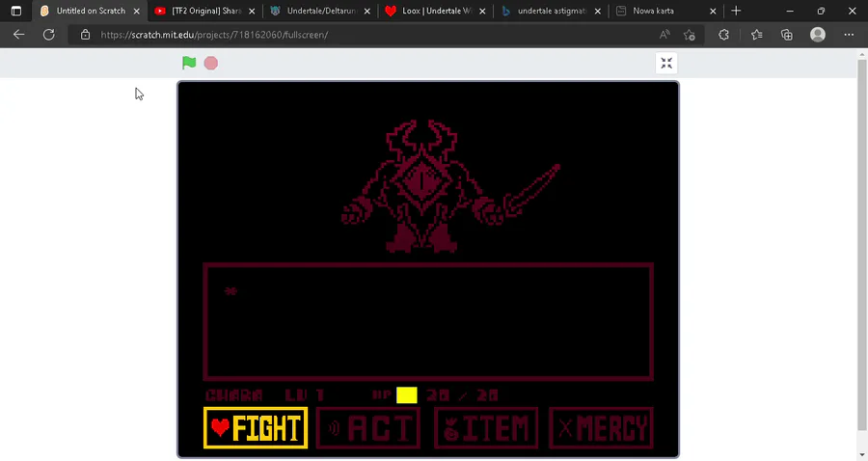Viewport: 868px width, 461px height.
Task: Open Read aloud icon in address bar
Action: pyautogui.click(x=665, y=35)
